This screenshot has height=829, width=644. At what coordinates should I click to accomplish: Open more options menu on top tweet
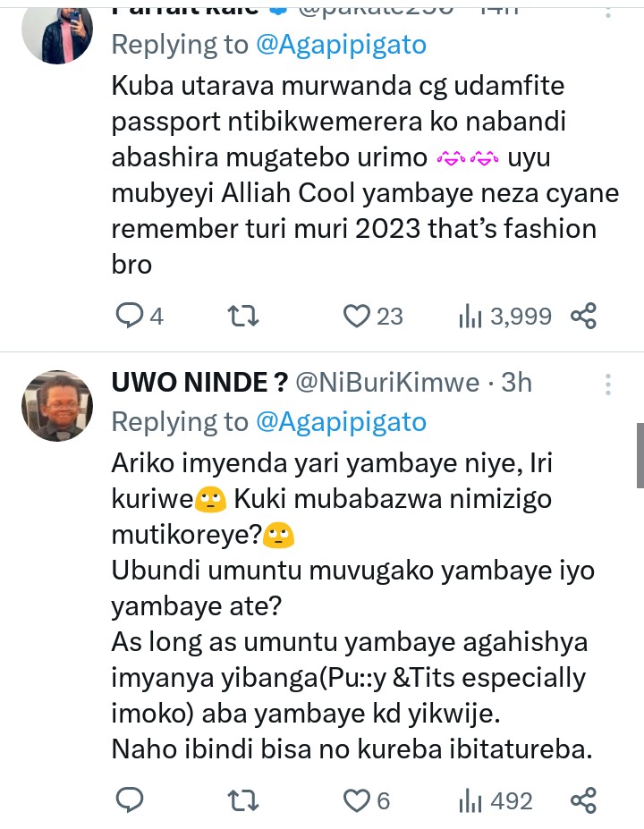click(x=608, y=11)
